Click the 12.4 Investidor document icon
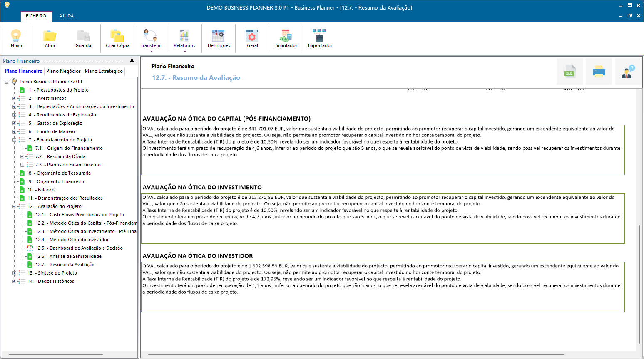This screenshot has height=359, width=644. 30,240
